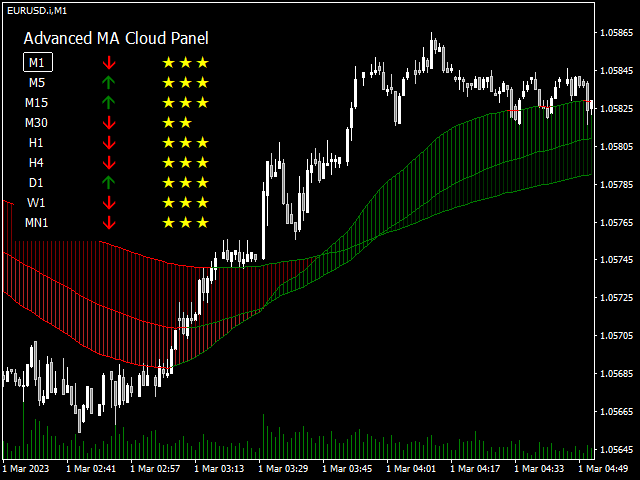The height and width of the screenshot is (480, 640).
Task: Click the 1.05645 price axis label
Action: tap(616, 449)
